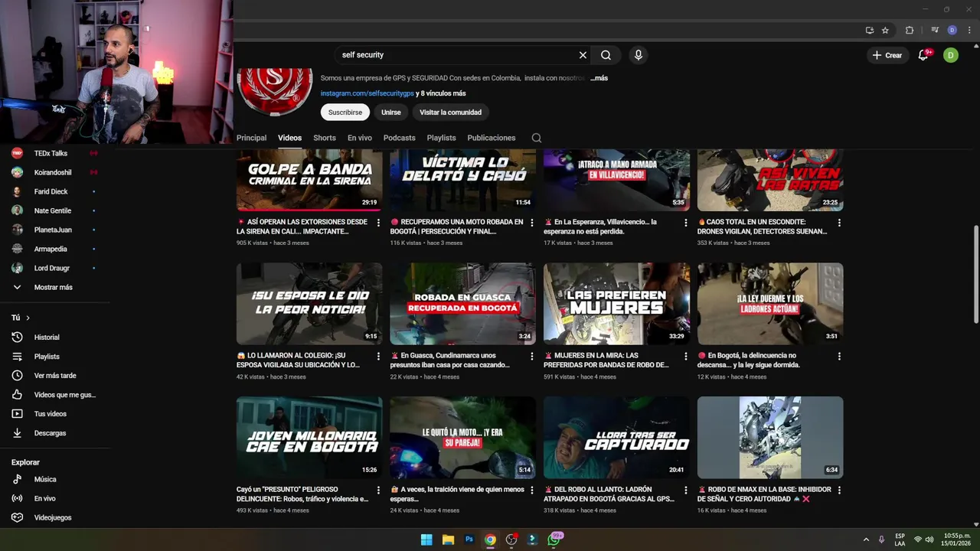Open options for ROBO DE NMAX video
This screenshot has width=980, height=551.
pyautogui.click(x=839, y=490)
